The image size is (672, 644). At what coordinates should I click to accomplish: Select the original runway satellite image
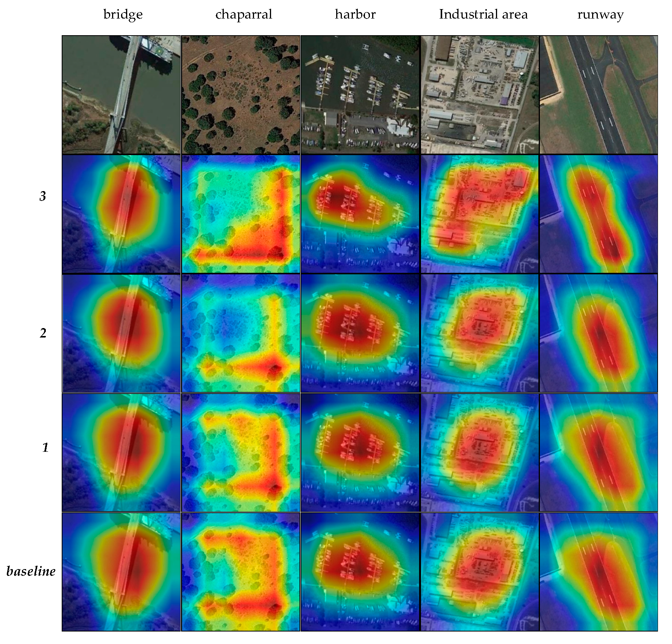[x=599, y=95]
